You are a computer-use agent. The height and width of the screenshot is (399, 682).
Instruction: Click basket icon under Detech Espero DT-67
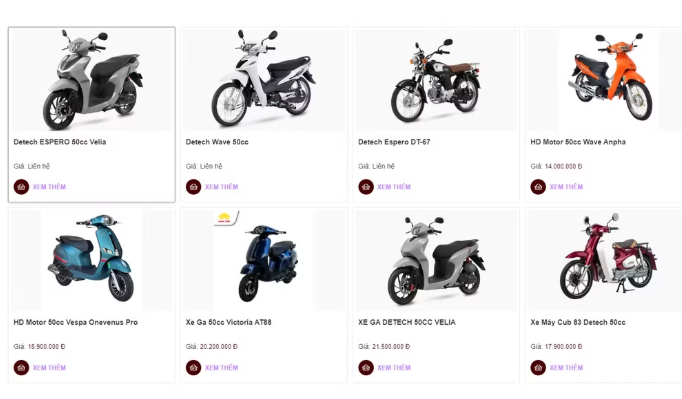(x=366, y=187)
